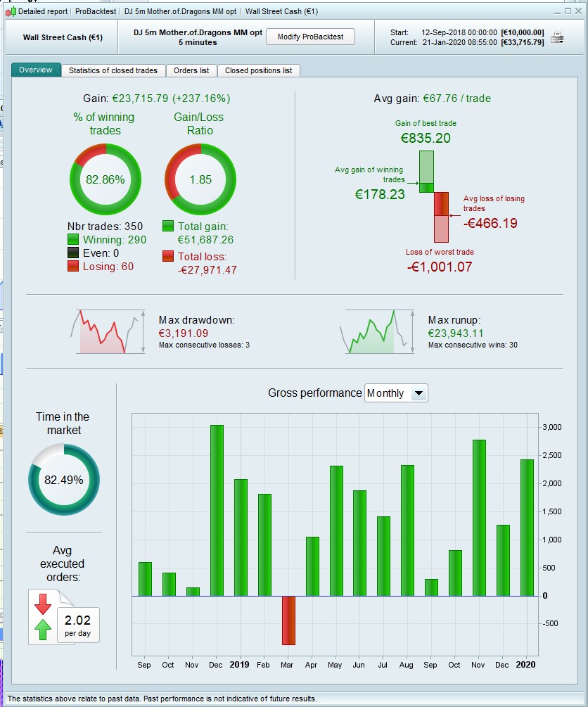This screenshot has width=588, height=707.
Task: Click the avg executed orders arrows icon
Action: [43, 617]
